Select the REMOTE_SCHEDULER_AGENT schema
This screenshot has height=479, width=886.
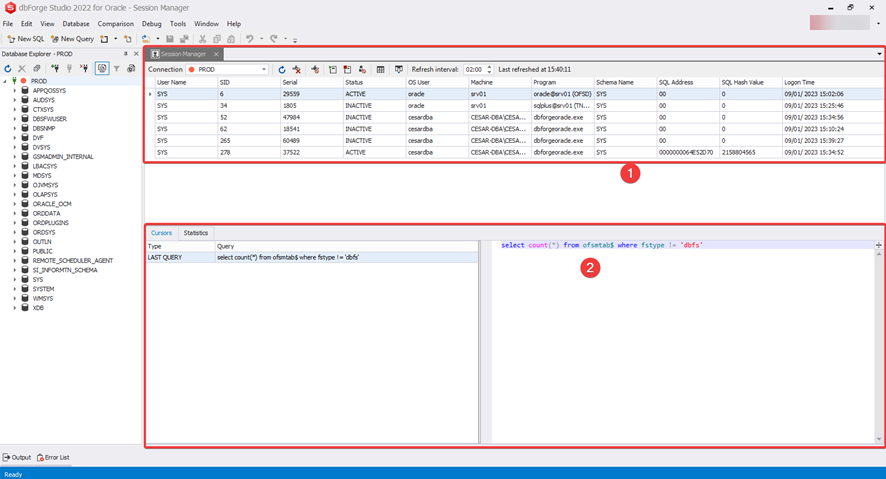point(72,261)
